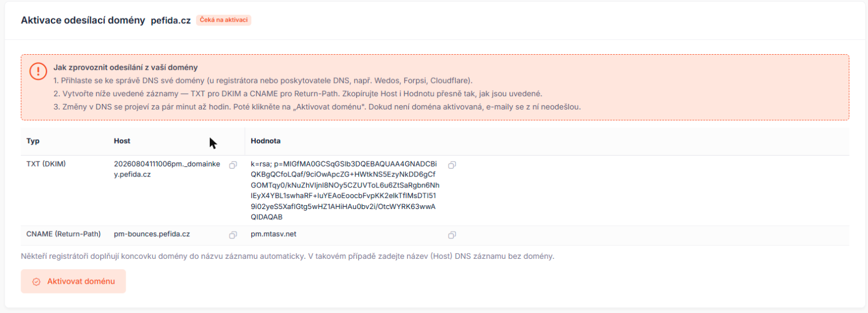
Task: Copy the DKIM k=rsa value
Action: coord(452,165)
